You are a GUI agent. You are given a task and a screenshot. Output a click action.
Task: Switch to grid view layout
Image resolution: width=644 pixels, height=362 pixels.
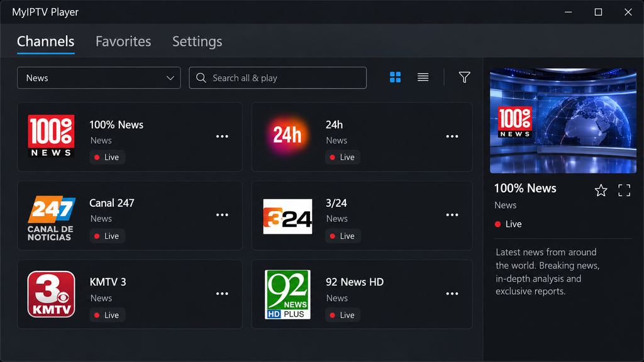395,77
